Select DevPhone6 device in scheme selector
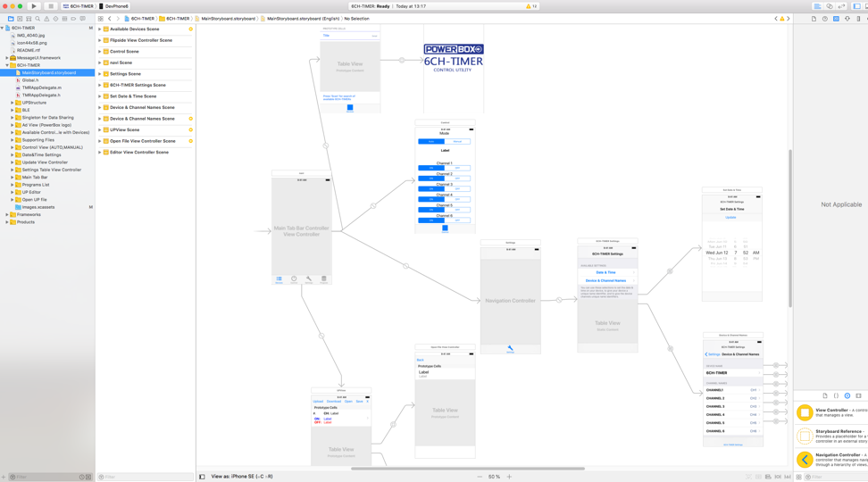 (x=114, y=6)
